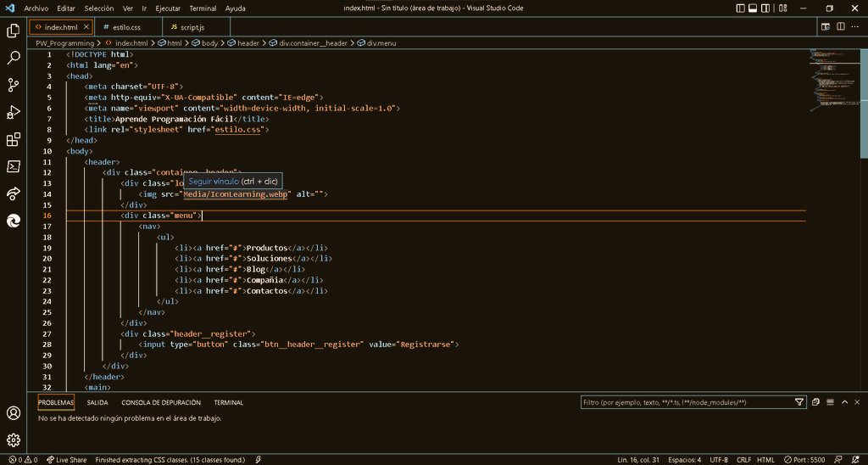Screen dimensions: 868x465
Task: Switch problems to table view icon
Action: point(830,402)
